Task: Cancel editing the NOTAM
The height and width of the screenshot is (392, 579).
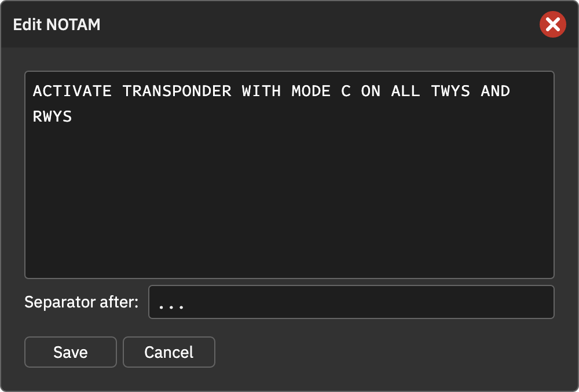Action: click(x=168, y=352)
